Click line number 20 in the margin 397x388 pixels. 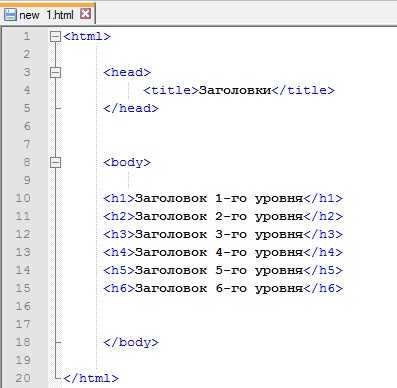coord(23,378)
